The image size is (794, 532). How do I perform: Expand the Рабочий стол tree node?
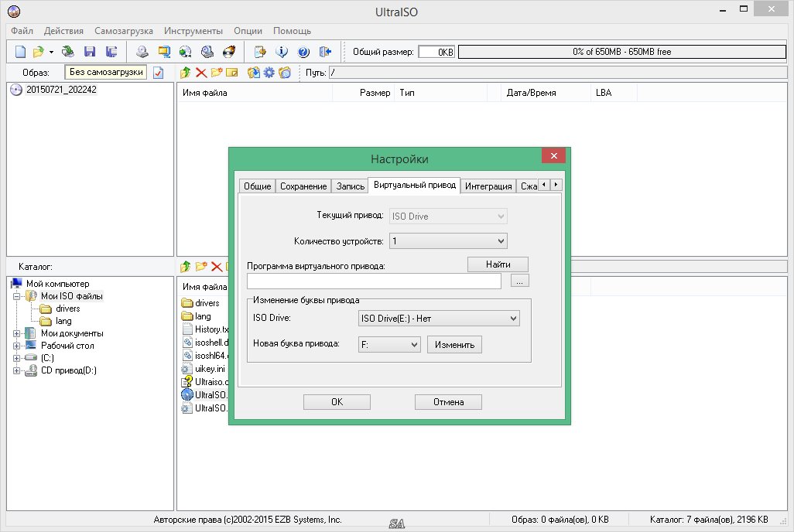pyautogui.click(x=17, y=346)
